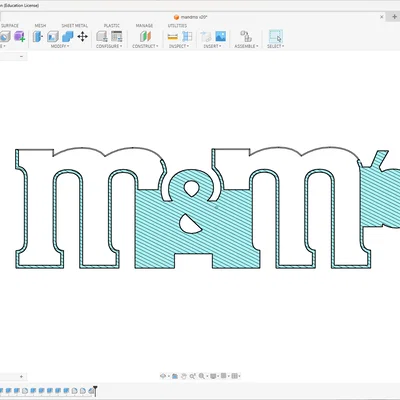Open Display Settings monitor icon
Viewport: 400px width, 400px height.
point(213,376)
